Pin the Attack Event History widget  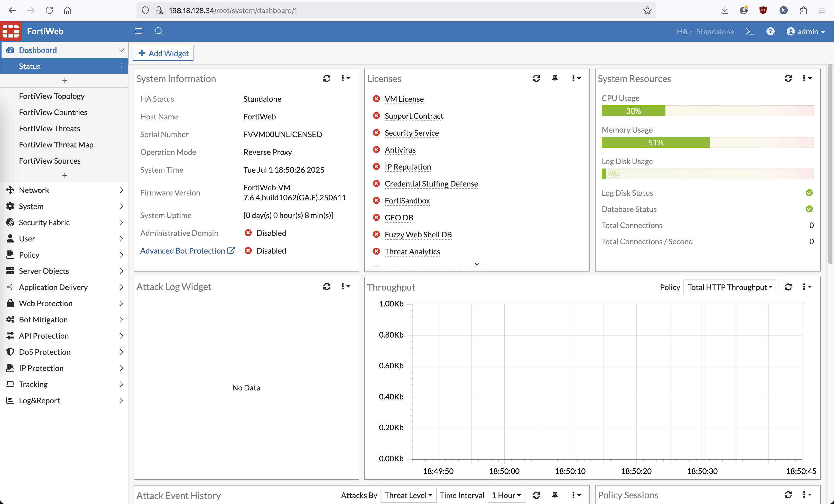click(555, 495)
